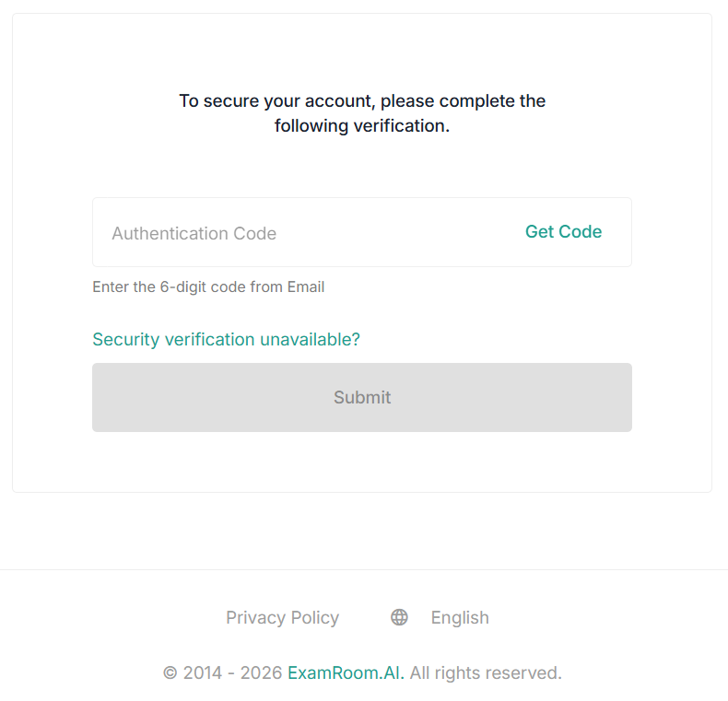The width and height of the screenshot is (728, 701).
Task: Click the "To secure your account" heading line
Action: click(362, 100)
